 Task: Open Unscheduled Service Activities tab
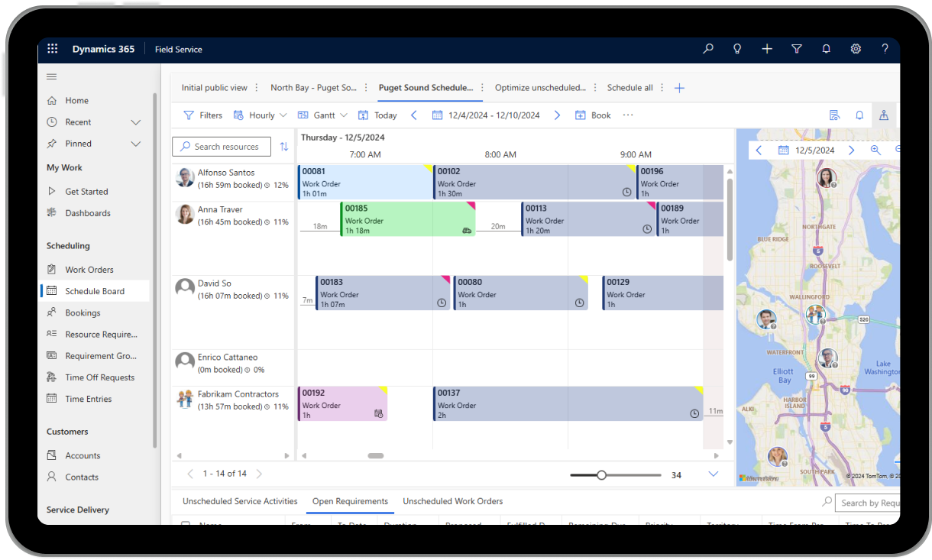point(240,501)
